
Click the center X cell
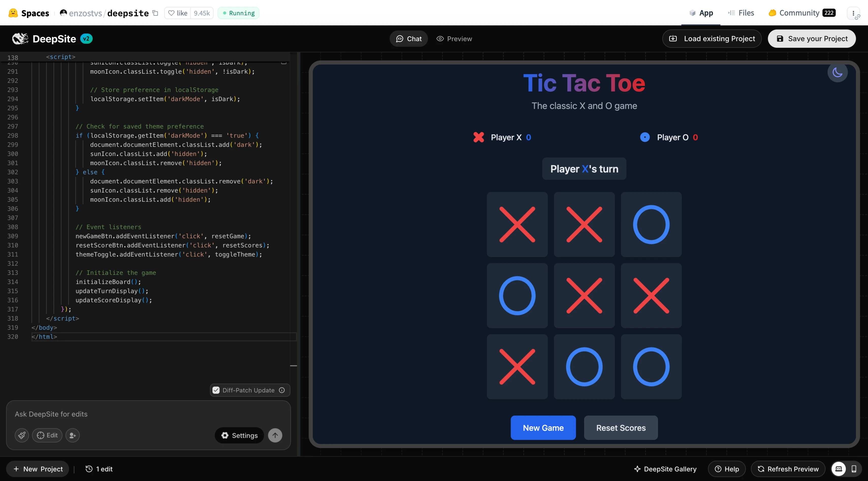point(584,296)
